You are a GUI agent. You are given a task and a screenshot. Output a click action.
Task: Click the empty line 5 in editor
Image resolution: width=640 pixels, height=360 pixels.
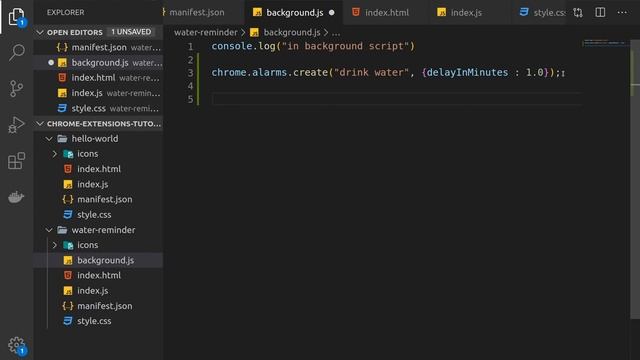[396, 99]
